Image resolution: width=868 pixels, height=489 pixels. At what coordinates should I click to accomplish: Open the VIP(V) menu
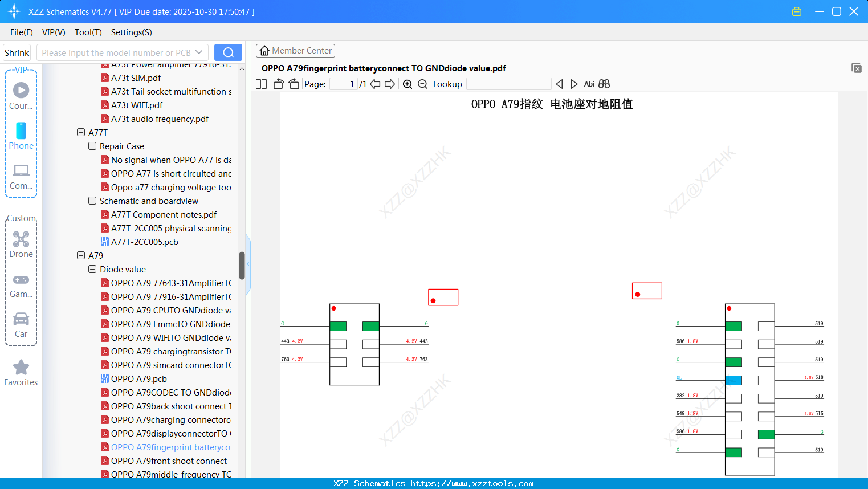[54, 32]
